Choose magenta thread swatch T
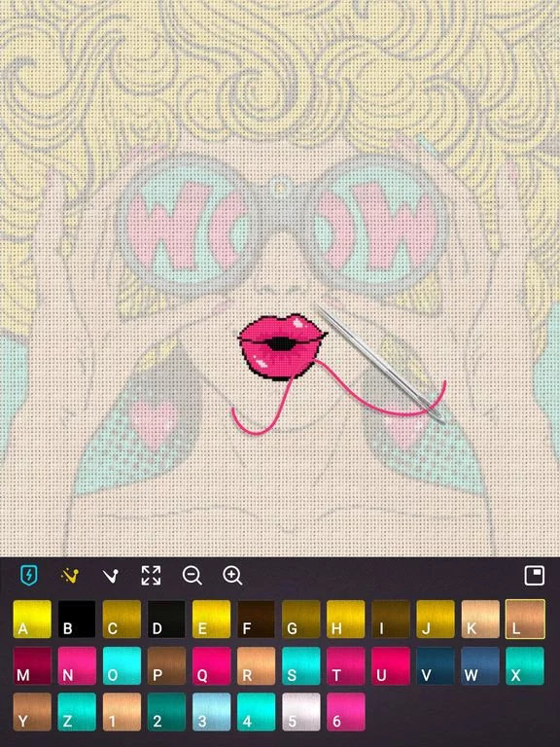This screenshot has height=747, width=560. [x=346, y=665]
